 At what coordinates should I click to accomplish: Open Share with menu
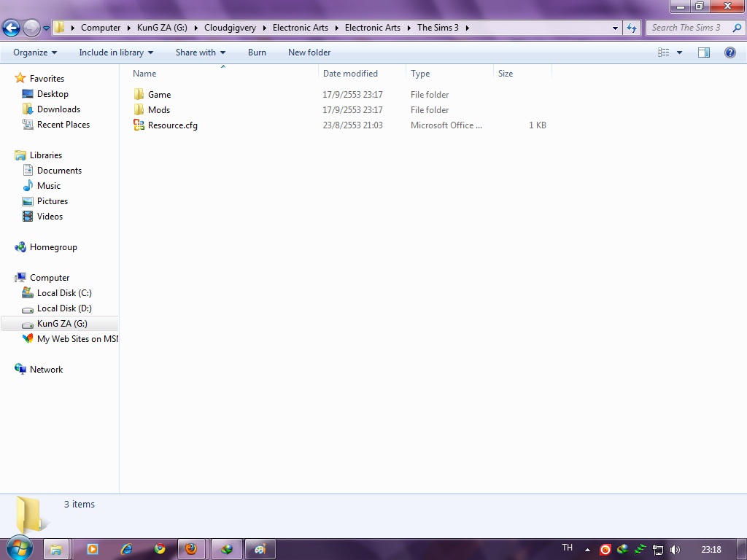pyautogui.click(x=201, y=52)
